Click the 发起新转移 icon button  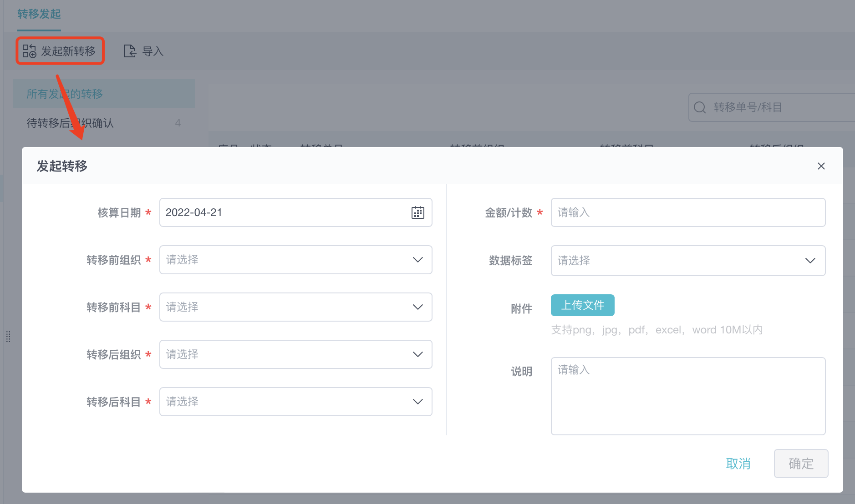coord(30,51)
